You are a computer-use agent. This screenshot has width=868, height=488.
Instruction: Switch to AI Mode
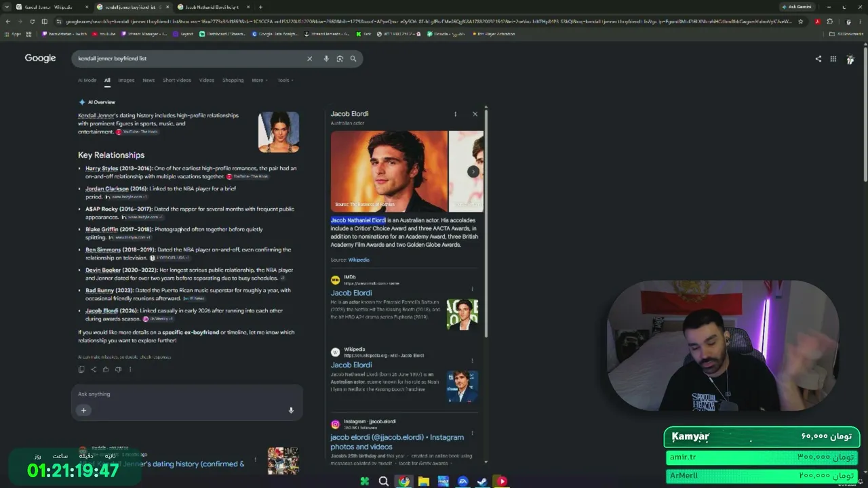point(87,81)
